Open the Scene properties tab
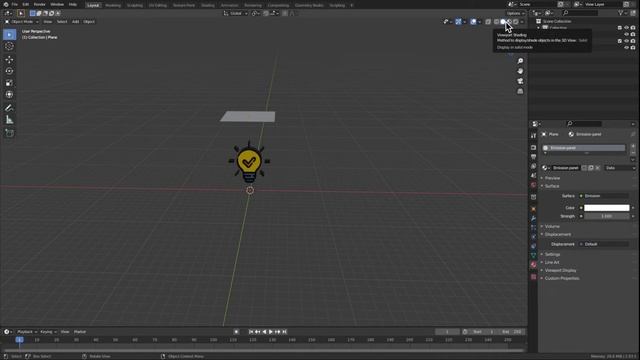This screenshot has width=640, height=360. pos(533,176)
